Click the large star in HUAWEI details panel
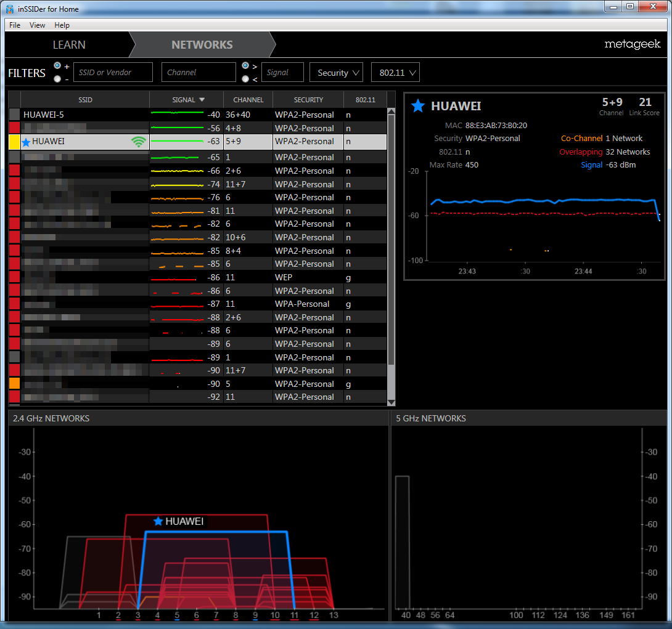The height and width of the screenshot is (629, 672). [x=418, y=106]
